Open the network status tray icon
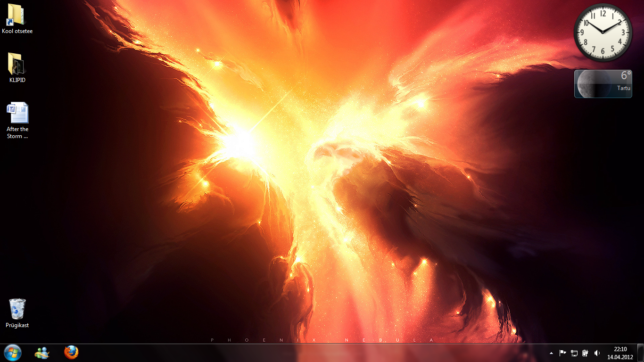 coord(574,353)
